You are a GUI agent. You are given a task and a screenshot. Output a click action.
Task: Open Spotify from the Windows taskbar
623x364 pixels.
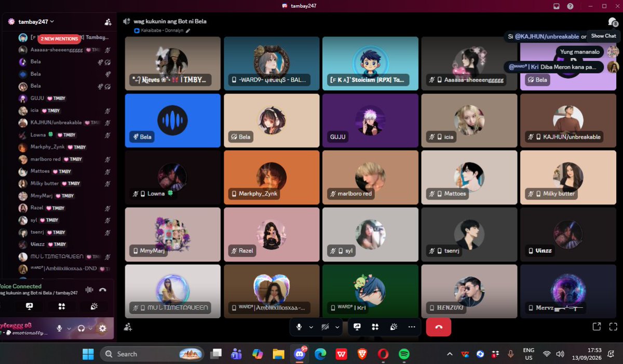(x=404, y=354)
